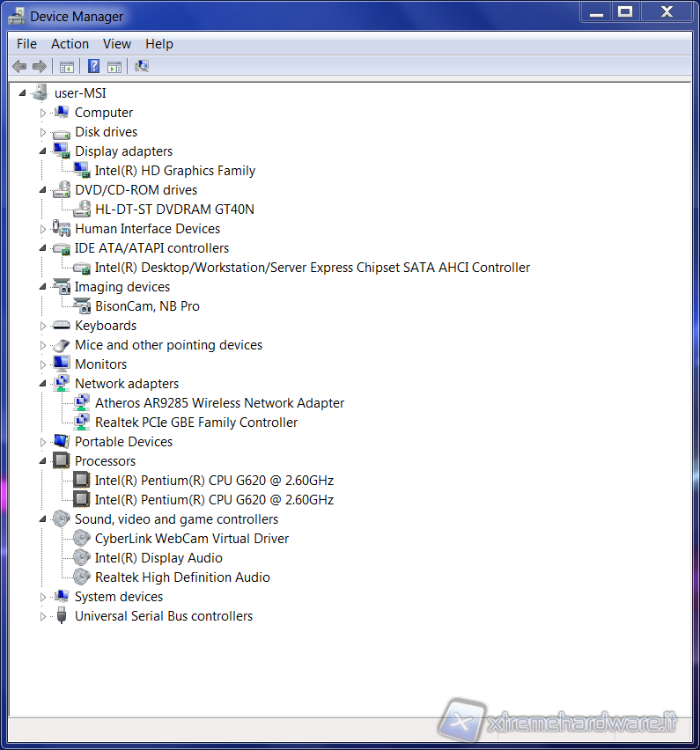Expand the Disk drives category
This screenshot has height=750, width=700.
tap(42, 132)
